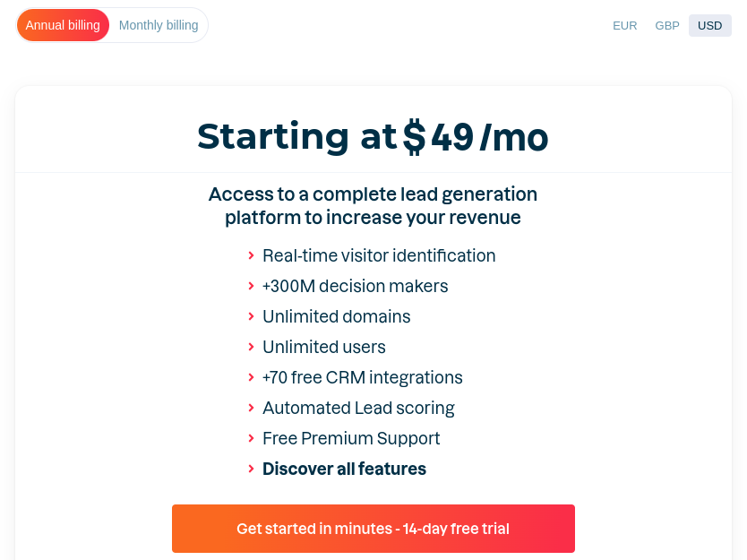Select EUR currency
This screenshot has height=560, width=747.
click(624, 26)
